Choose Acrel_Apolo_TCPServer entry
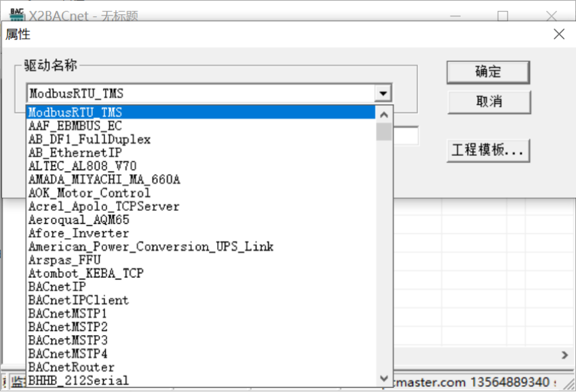 coord(201,206)
